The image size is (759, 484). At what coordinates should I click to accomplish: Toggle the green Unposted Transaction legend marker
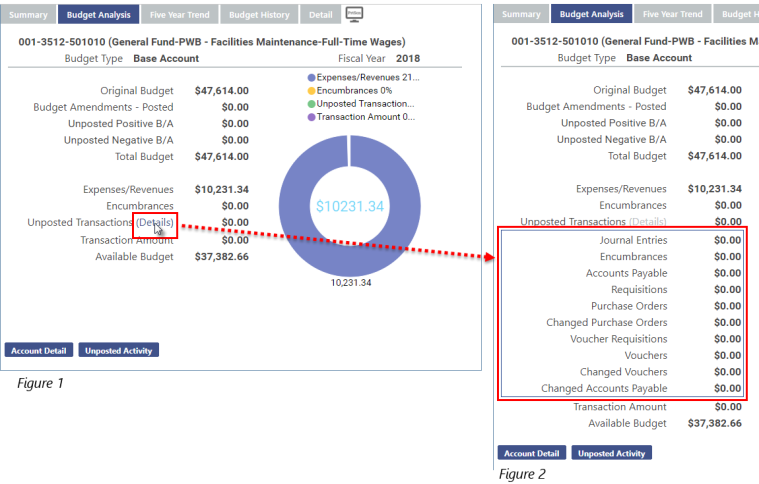tap(313, 103)
